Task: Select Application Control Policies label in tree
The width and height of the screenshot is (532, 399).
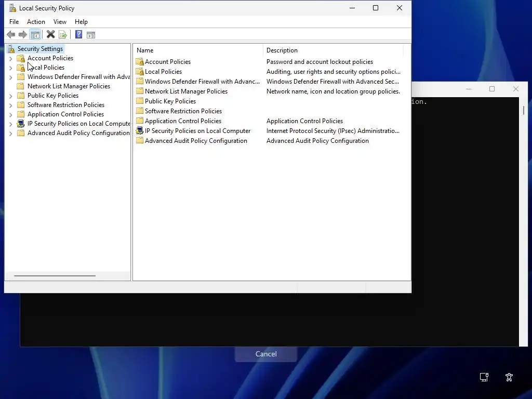Action: (66, 114)
